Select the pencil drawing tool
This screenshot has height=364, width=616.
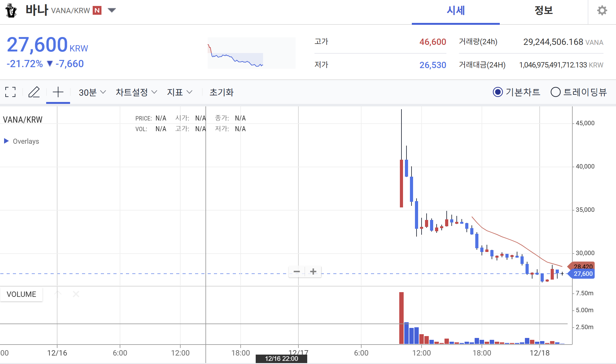click(x=34, y=92)
